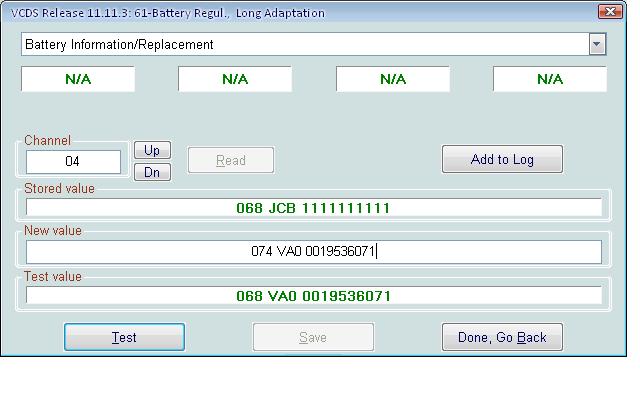This screenshot has width=640, height=400.
Task: Click the third N/A measurement box
Action: [x=393, y=80]
